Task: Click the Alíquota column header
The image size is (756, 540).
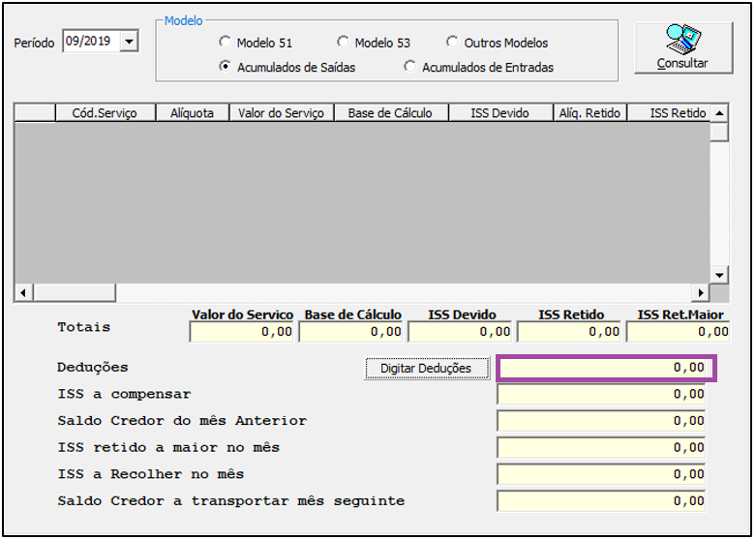Action: (x=192, y=113)
